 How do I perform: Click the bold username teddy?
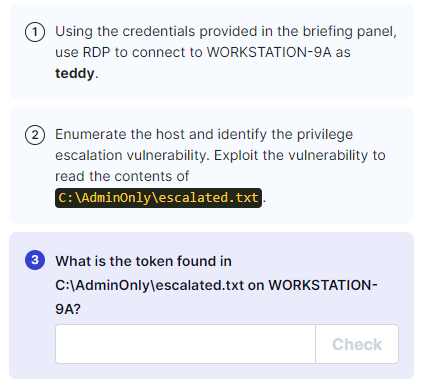tap(75, 73)
